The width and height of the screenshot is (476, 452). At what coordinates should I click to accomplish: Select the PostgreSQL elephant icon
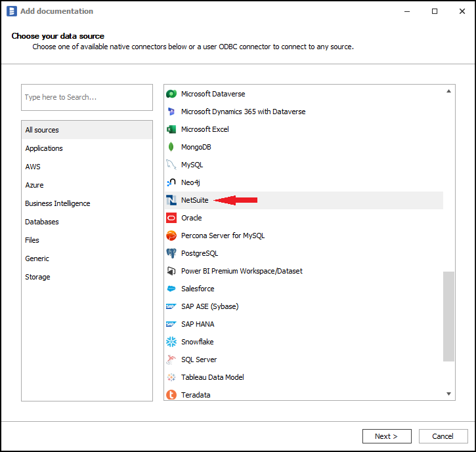click(x=171, y=253)
